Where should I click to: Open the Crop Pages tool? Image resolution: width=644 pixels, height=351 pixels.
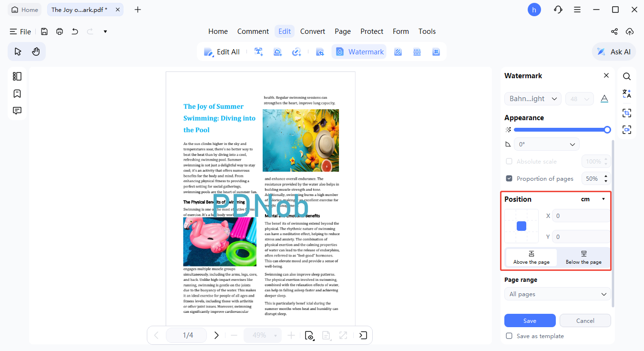tap(320, 52)
